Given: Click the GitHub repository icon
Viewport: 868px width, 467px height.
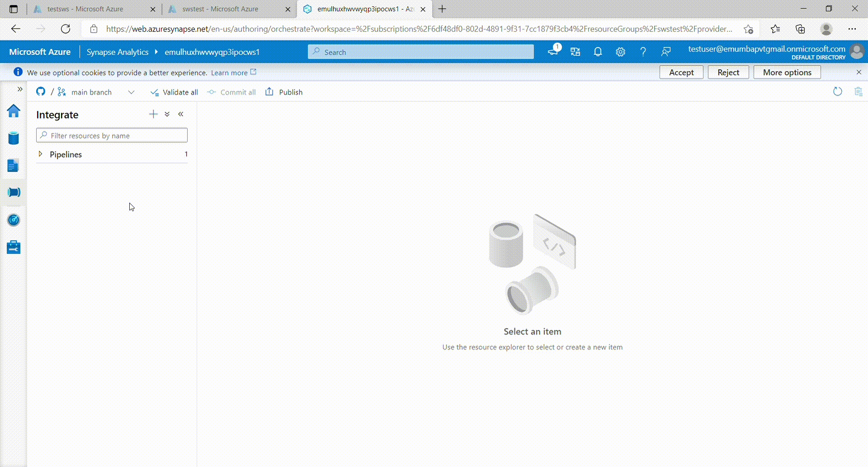Looking at the screenshot, I should pyautogui.click(x=41, y=92).
